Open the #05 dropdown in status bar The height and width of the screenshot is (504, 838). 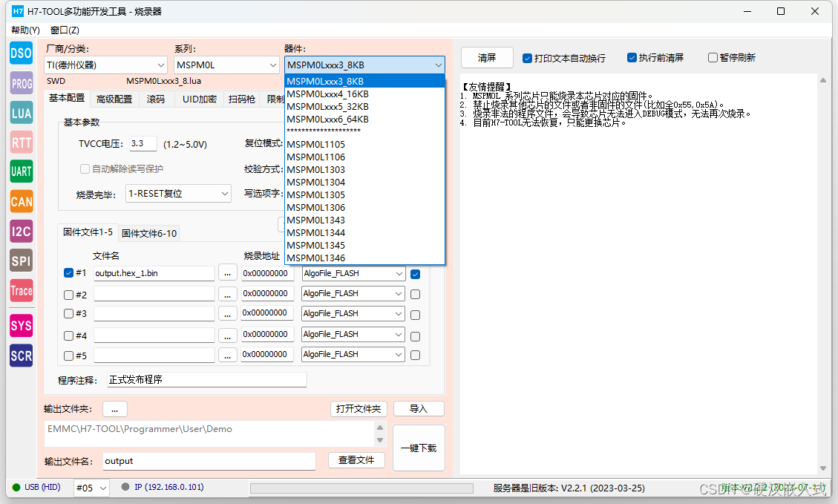[x=91, y=488]
